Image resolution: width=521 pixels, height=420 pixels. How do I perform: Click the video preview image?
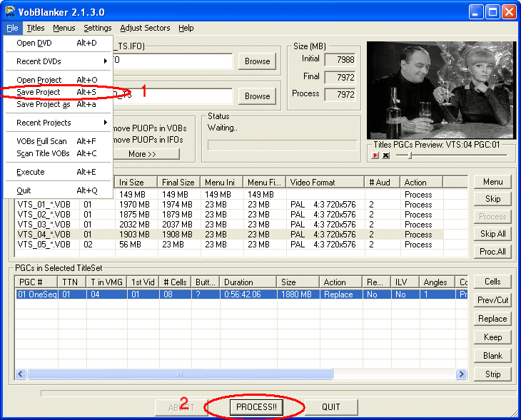pos(441,90)
